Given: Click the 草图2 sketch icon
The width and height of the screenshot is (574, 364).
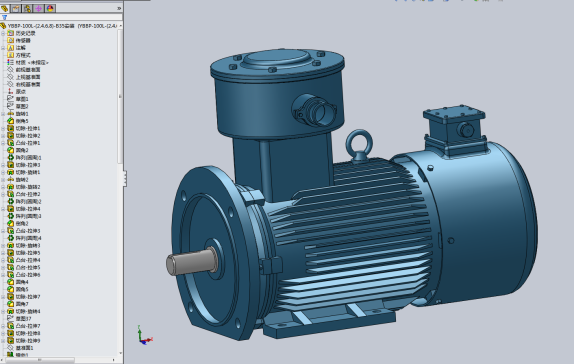Looking at the screenshot, I should click(11, 106).
